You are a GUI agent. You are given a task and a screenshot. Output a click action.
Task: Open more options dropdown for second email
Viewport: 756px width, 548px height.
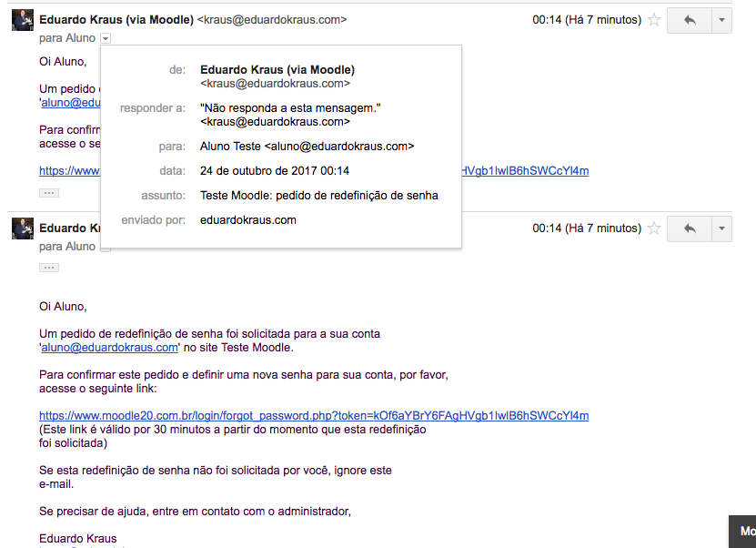click(721, 228)
